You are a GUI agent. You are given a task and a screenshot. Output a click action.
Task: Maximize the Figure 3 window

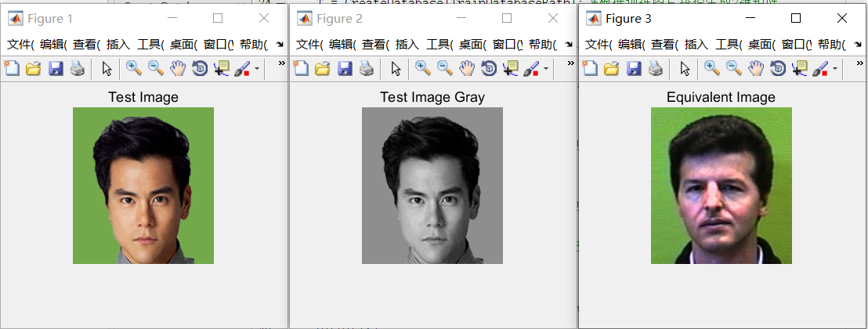(x=796, y=18)
